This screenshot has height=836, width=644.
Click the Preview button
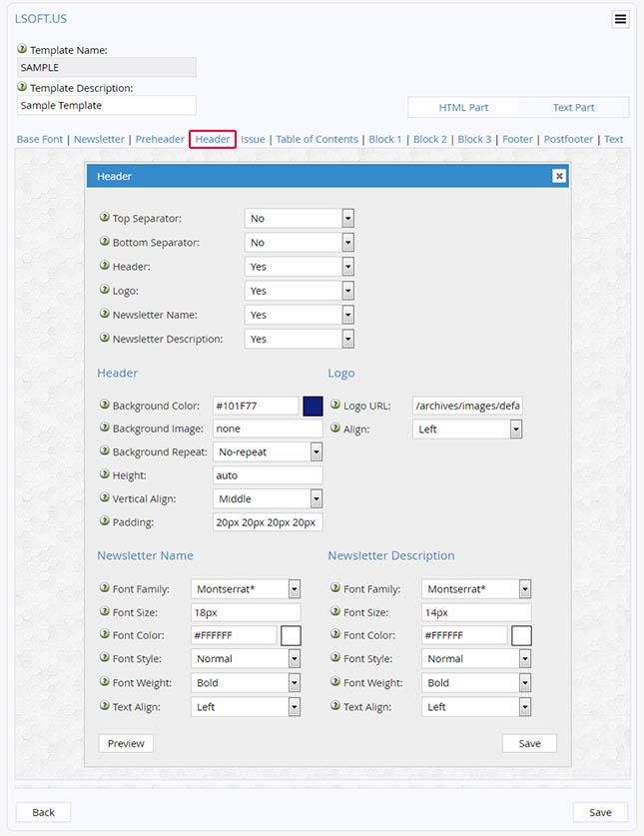click(126, 743)
